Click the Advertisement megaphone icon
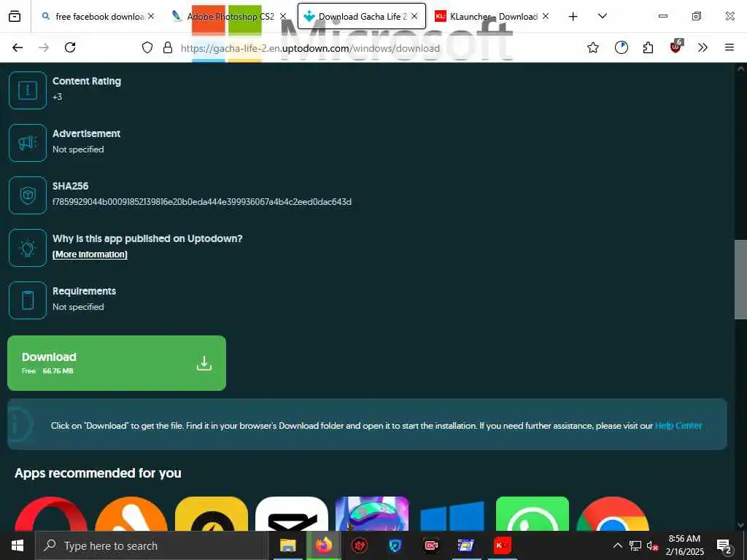The width and height of the screenshot is (747, 560). pyautogui.click(x=28, y=143)
